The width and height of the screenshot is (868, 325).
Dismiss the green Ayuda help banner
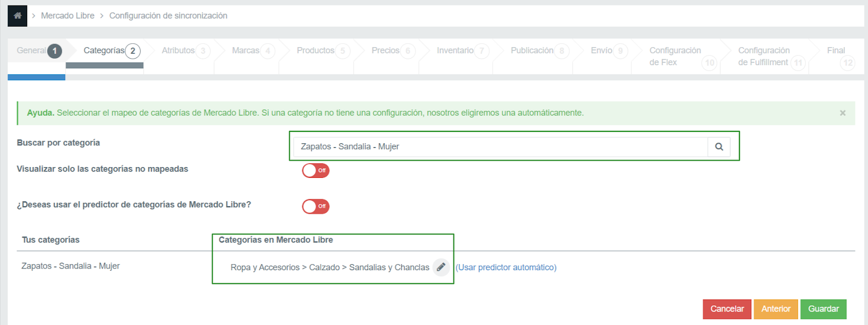843,113
